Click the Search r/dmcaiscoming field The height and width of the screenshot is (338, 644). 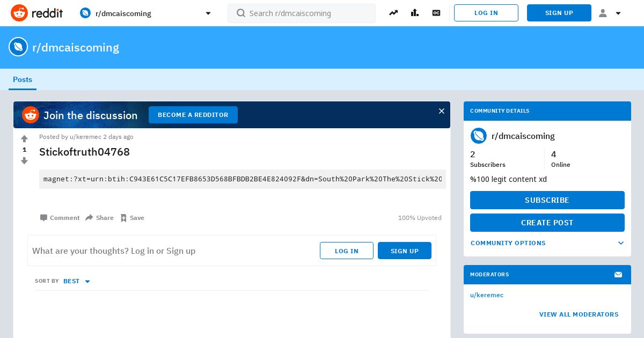coord(302,13)
